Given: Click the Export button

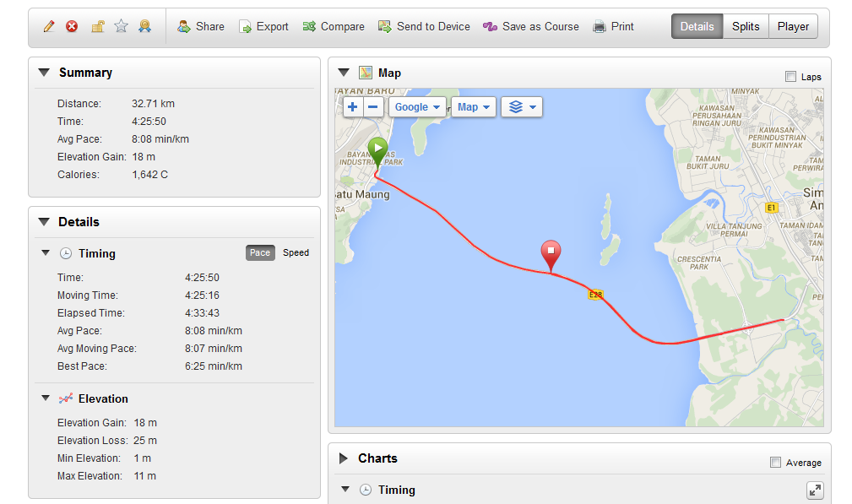Looking at the screenshot, I should point(263,27).
